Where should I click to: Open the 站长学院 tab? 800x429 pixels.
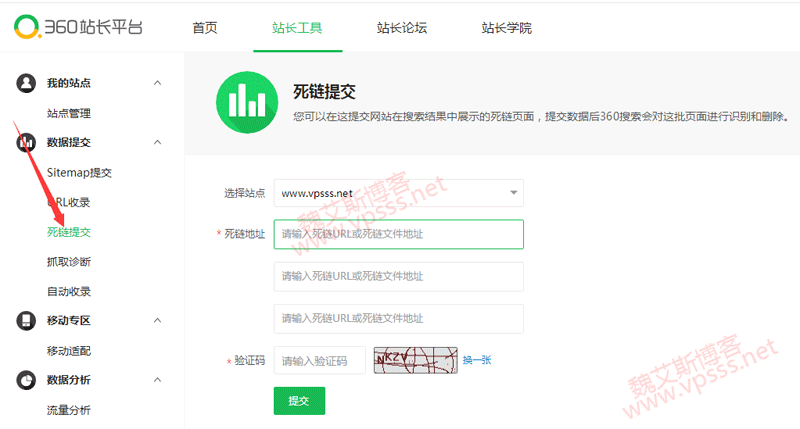506,28
